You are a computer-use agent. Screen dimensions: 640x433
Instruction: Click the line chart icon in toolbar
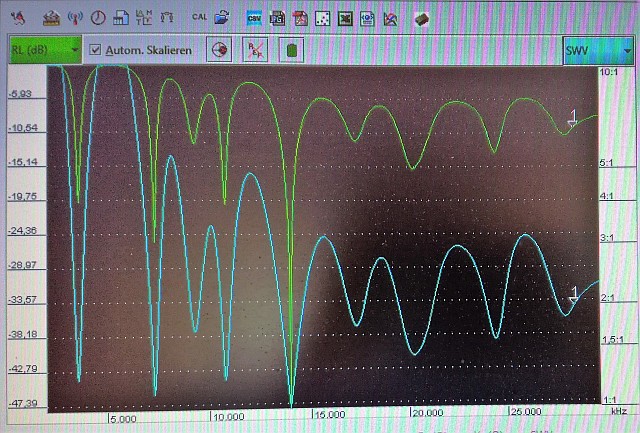pos(389,17)
